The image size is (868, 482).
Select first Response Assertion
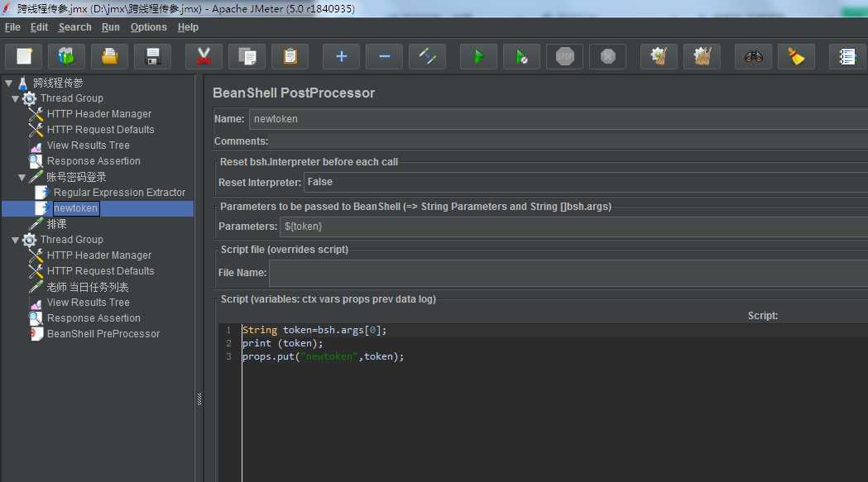coord(94,161)
